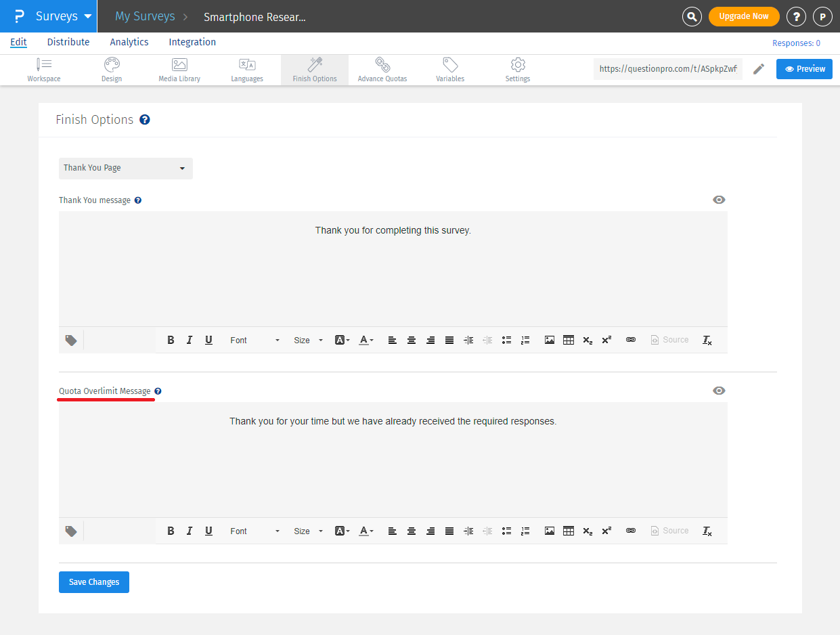This screenshot has height=635, width=840.
Task: Open Font dropdown in Thank You message editor
Action: coord(255,340)
